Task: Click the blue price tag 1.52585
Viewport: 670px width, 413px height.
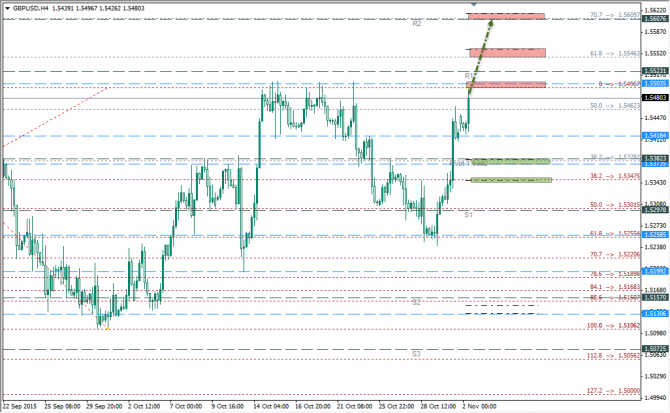Action: point(655,234)
